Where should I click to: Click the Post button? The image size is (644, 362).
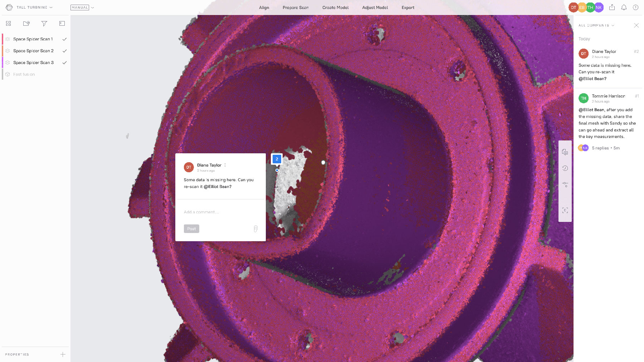tap(191, 229)
